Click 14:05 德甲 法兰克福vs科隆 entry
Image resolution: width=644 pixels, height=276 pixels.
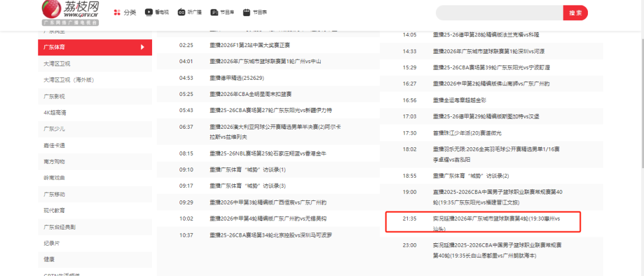[x=491, y=35]
